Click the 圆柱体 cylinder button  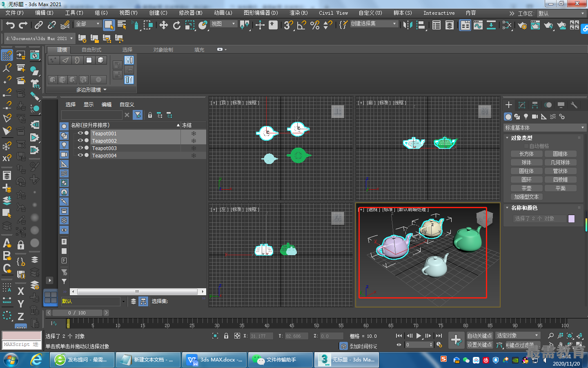(527, 171)
